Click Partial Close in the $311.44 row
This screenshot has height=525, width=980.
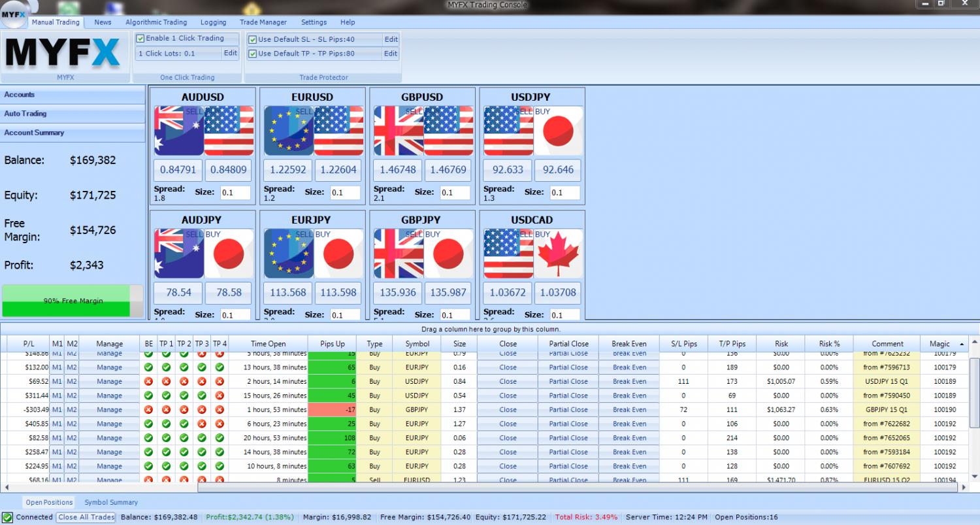pyautogui.click(x=568, y=396)
